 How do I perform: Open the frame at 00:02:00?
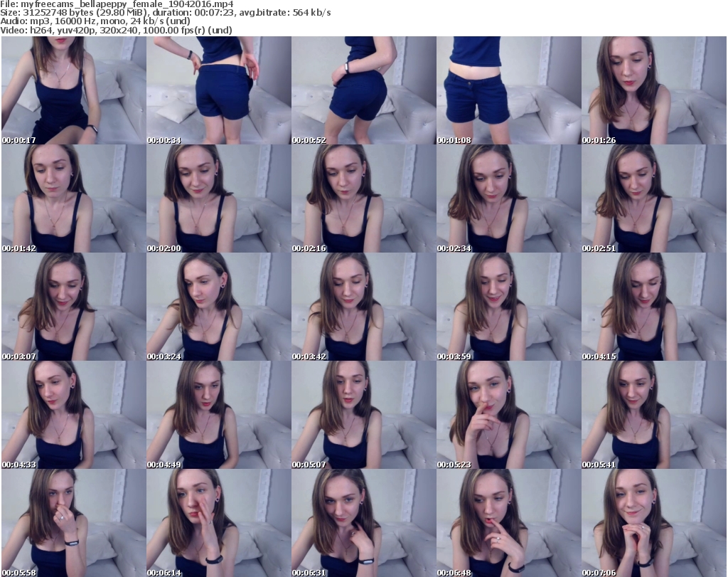coord(219,198)
